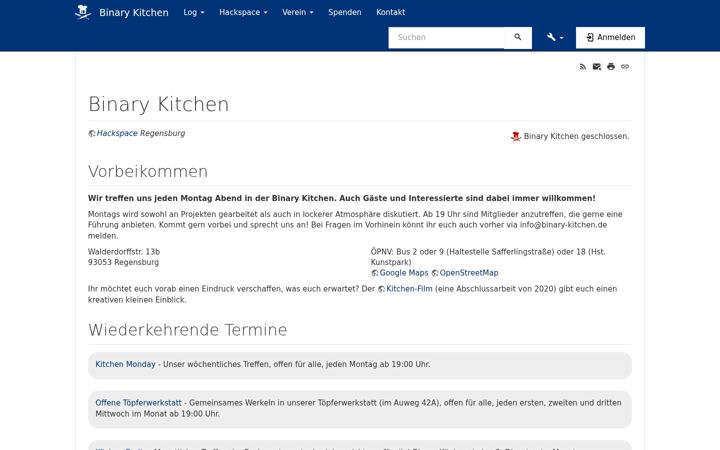720x450 pixels.
Task: Click the bold 'Wir treffen uns jeden Montag' line
Action: (342, 198)
